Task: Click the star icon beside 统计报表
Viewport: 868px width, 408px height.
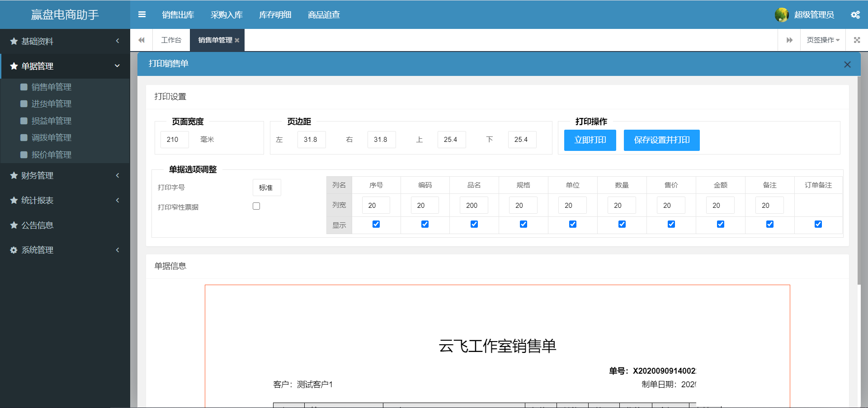Action: pyautogui.click(x=14, y=200)
